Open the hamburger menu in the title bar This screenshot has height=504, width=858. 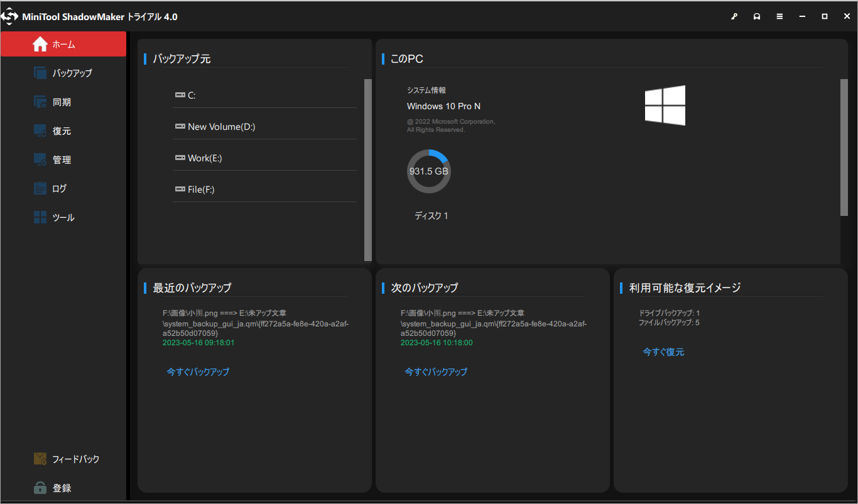click(x=779, y=16)
